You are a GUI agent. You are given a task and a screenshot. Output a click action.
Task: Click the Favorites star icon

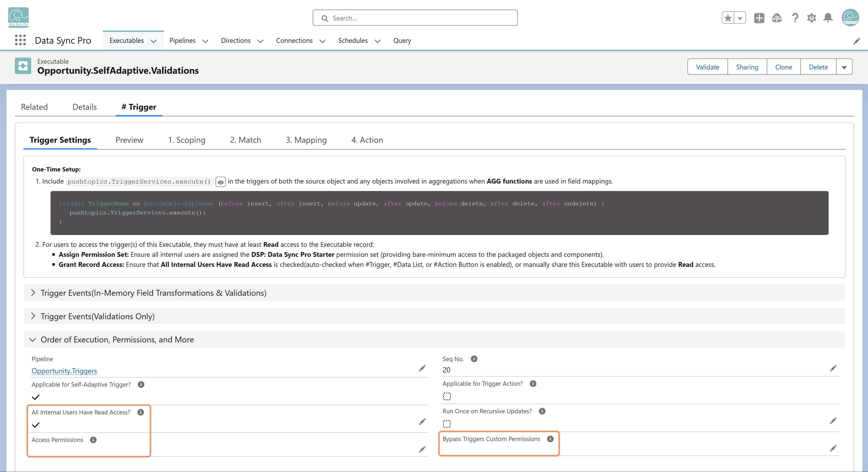728,18
